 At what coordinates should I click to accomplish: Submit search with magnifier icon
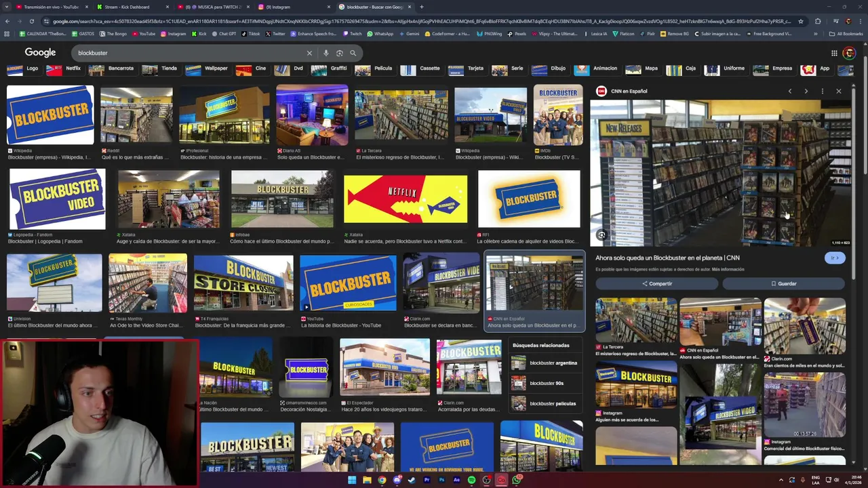click(x=353, y=53)
